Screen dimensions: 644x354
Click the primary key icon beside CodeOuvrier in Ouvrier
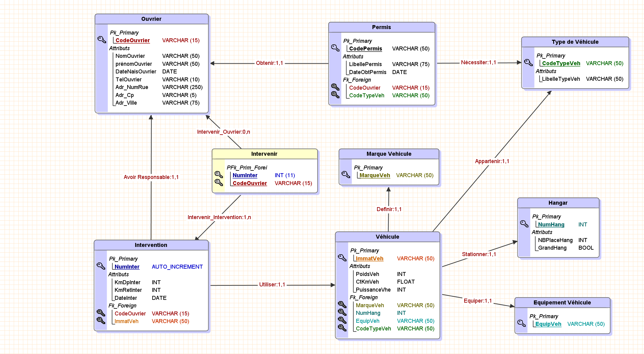click(102, 39)
